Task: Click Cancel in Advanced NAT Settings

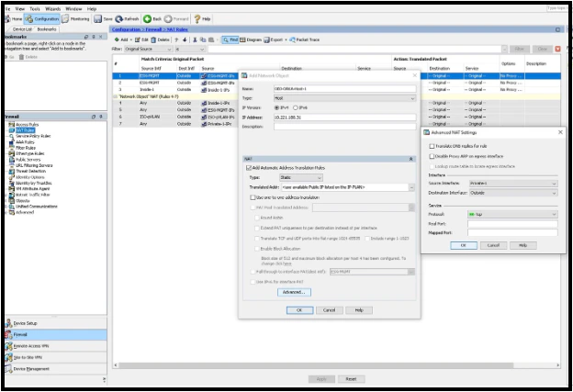Action: coord(493,246)
